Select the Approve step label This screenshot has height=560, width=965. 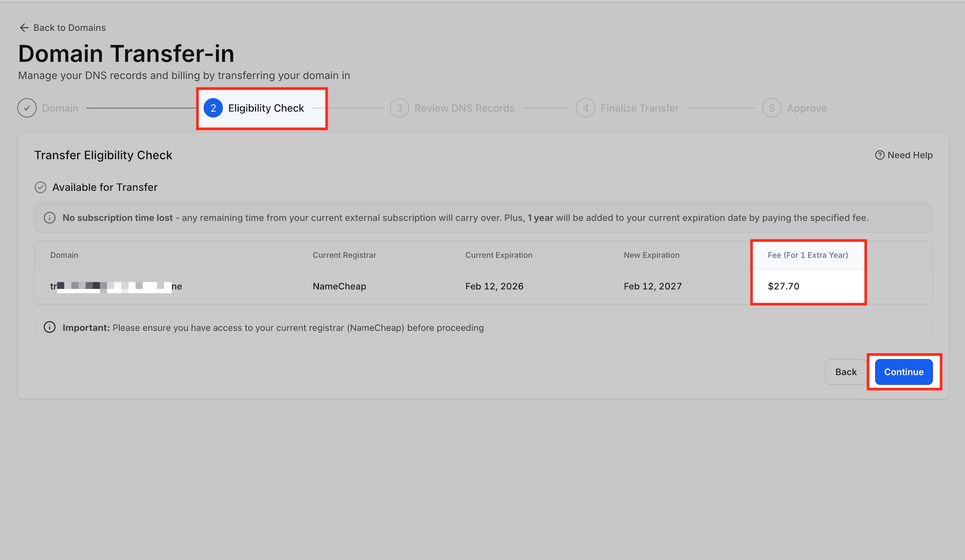pyautogui.click(x=807, y=108)
